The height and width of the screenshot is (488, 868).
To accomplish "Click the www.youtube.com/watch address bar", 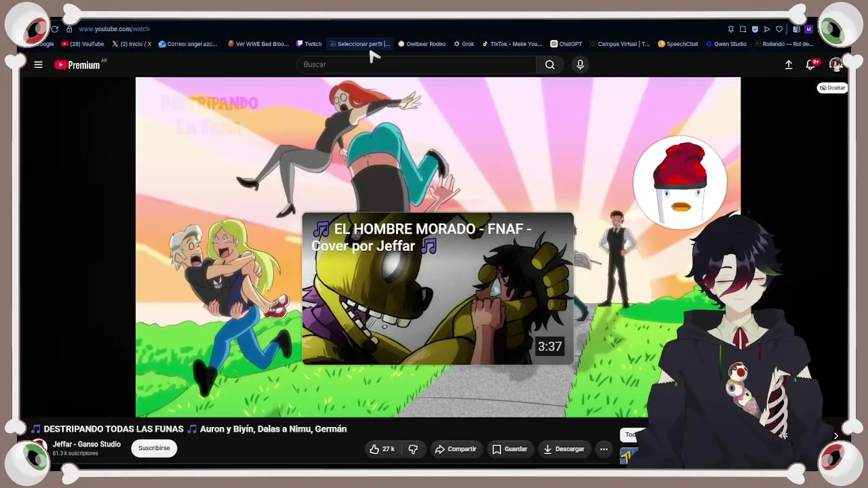I will [114, 29].
